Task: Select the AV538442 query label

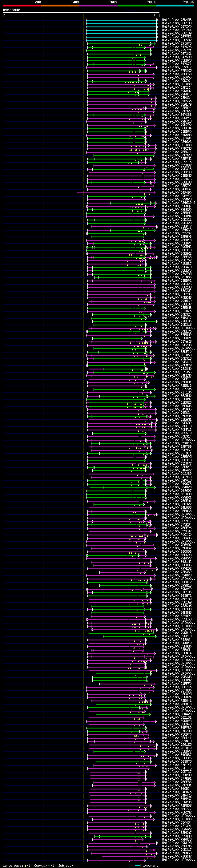Action: [11, 10]
